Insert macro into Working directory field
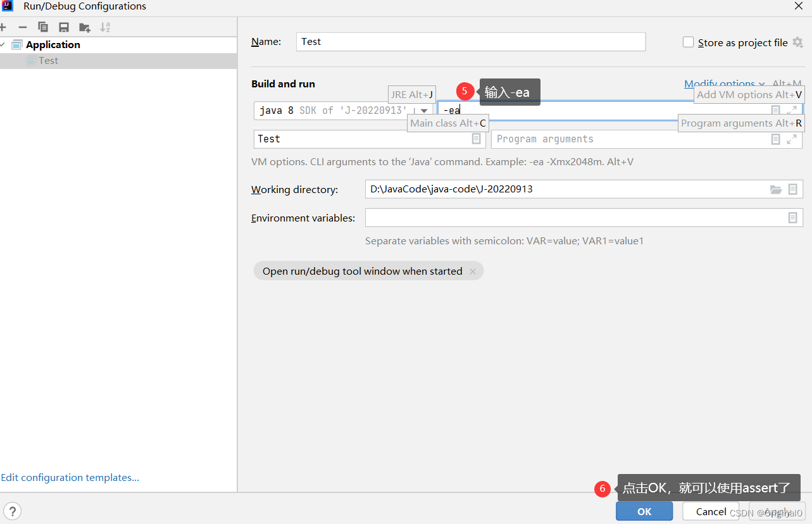 tap(793, 189)
